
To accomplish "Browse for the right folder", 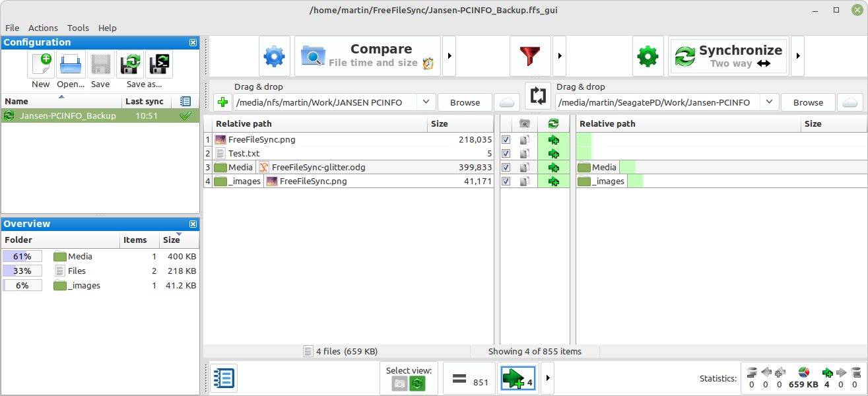I will click(808, 102).
